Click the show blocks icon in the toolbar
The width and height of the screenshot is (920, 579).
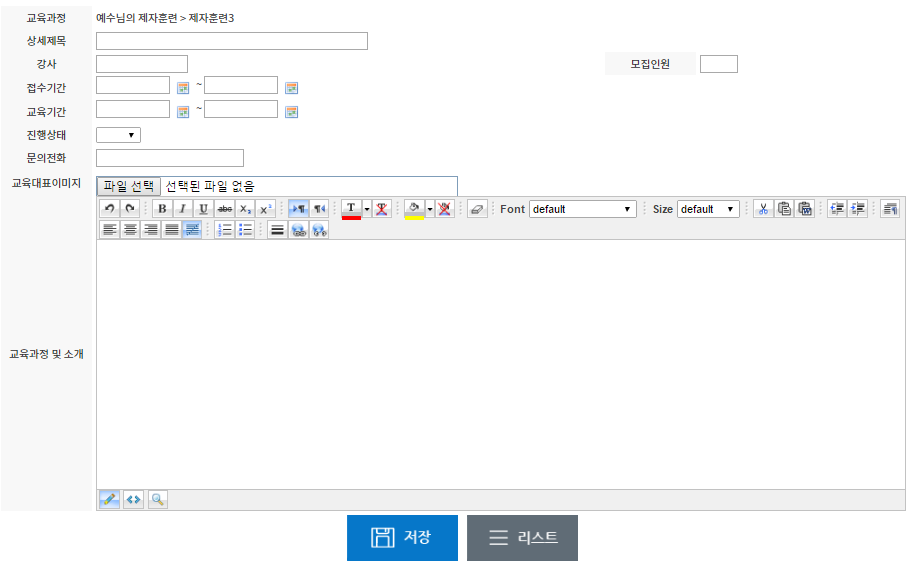click(890, 209)
